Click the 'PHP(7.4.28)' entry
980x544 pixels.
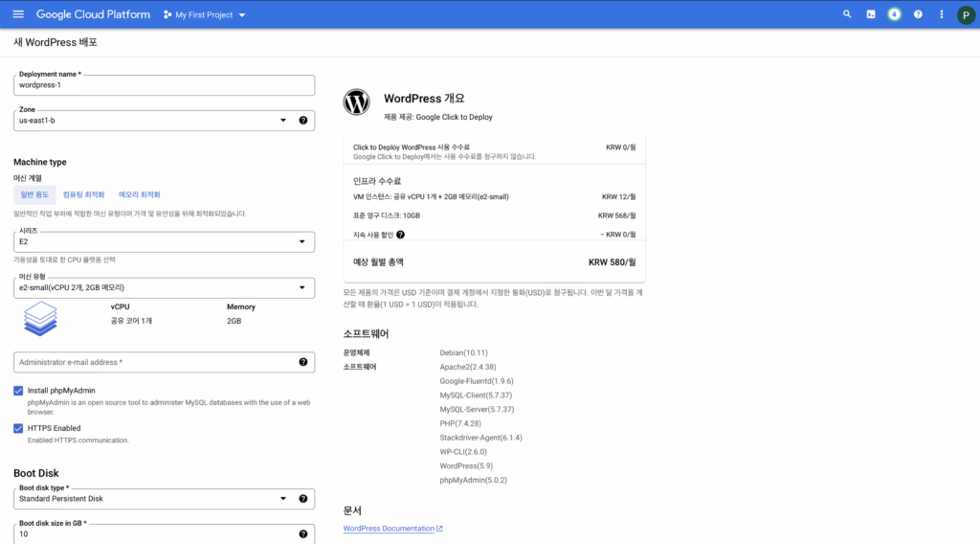click(460, 424)
